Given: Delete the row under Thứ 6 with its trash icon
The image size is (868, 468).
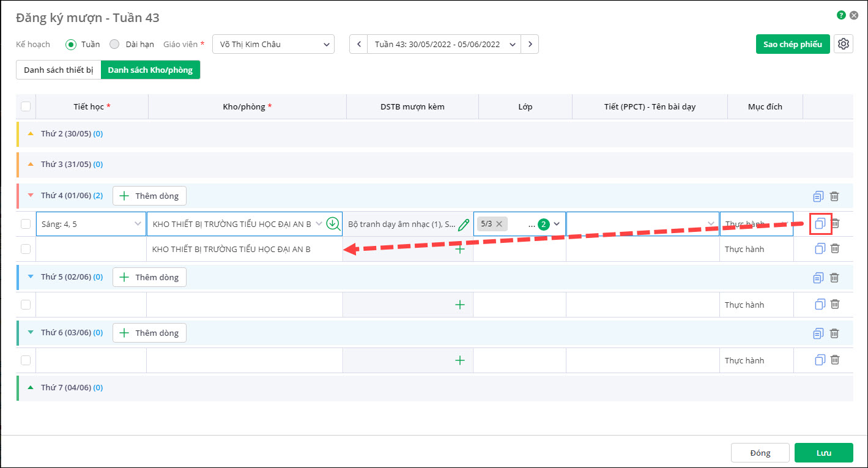Looking at the screenshot, I should pos(835,360).
